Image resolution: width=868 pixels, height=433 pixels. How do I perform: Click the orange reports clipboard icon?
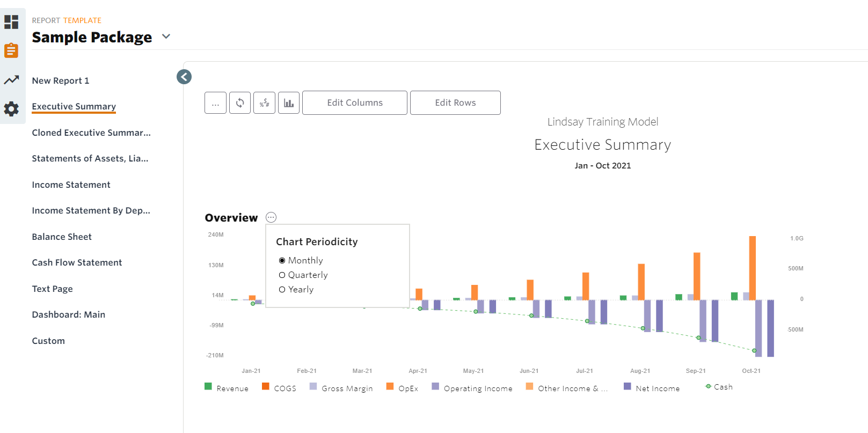pos(11,50)
